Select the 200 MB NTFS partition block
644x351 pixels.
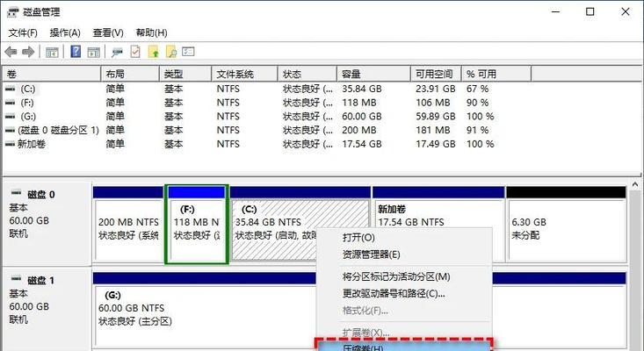[x=128, y=224]
